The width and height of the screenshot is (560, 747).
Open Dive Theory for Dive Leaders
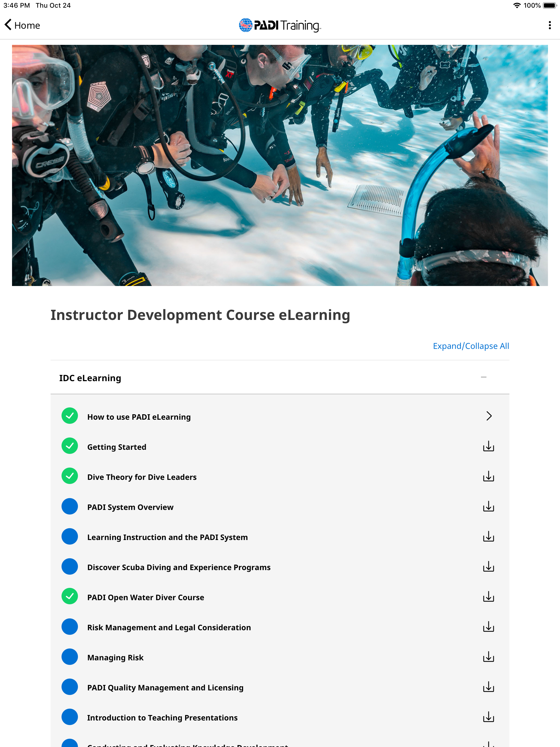click(142, 477)
